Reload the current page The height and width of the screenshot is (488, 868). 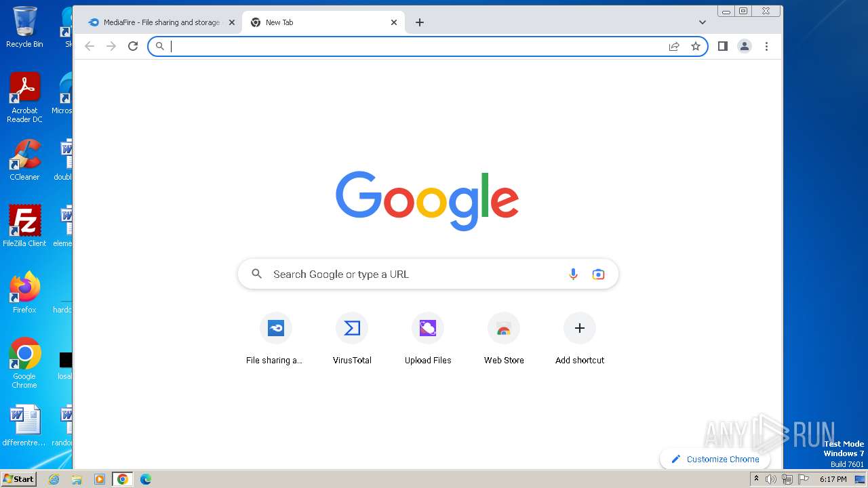pos(133,46)
